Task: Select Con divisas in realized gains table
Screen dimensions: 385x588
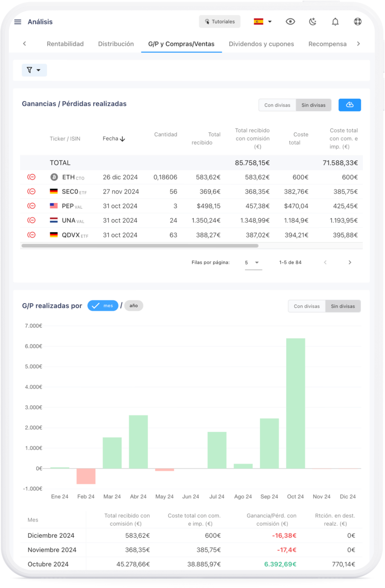Action: pos(277,105)
